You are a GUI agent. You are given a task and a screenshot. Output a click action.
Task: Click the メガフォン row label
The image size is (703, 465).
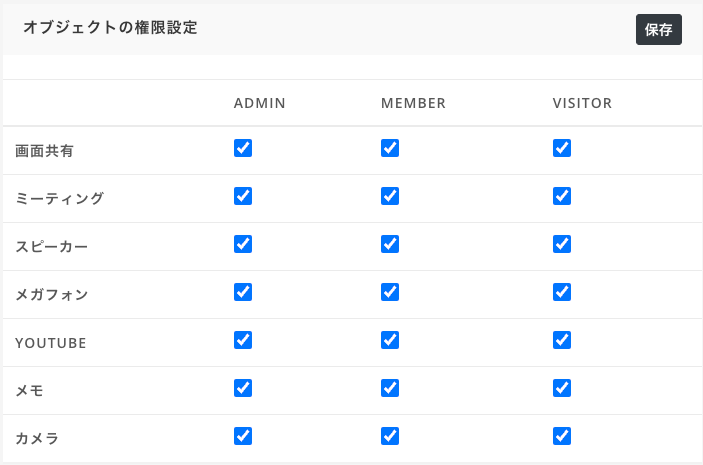[x=52, y=294]
